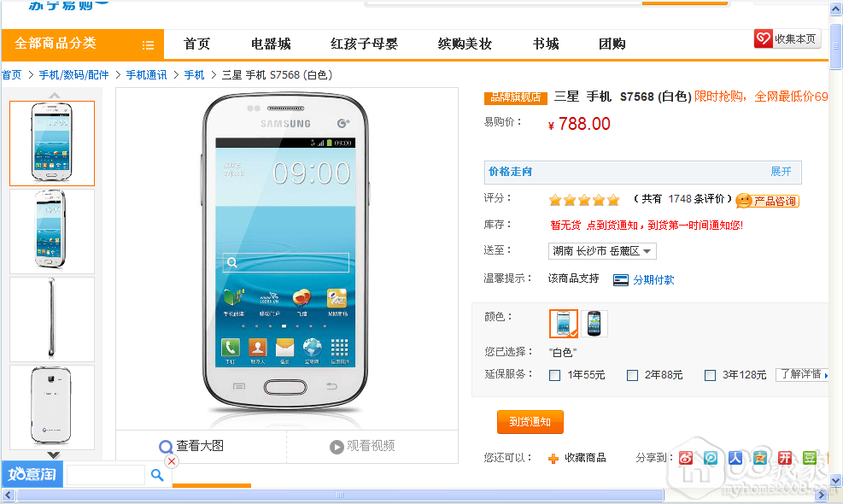Click the orange 到货通知 button
Screen dimensions: 843x504
pyautogui.click(x=530, y=422)
